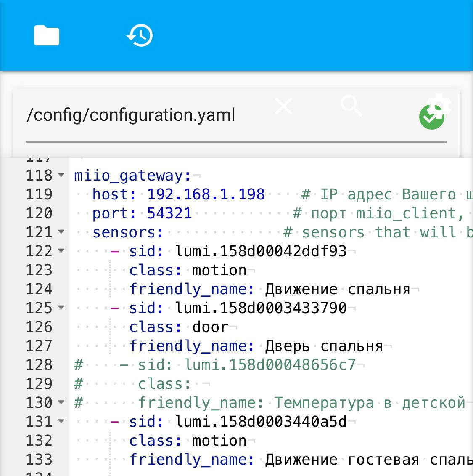Collapse fold arrow at line 131
The width and height of the screenshot is (473, 476).
click(x=61, y=421)
